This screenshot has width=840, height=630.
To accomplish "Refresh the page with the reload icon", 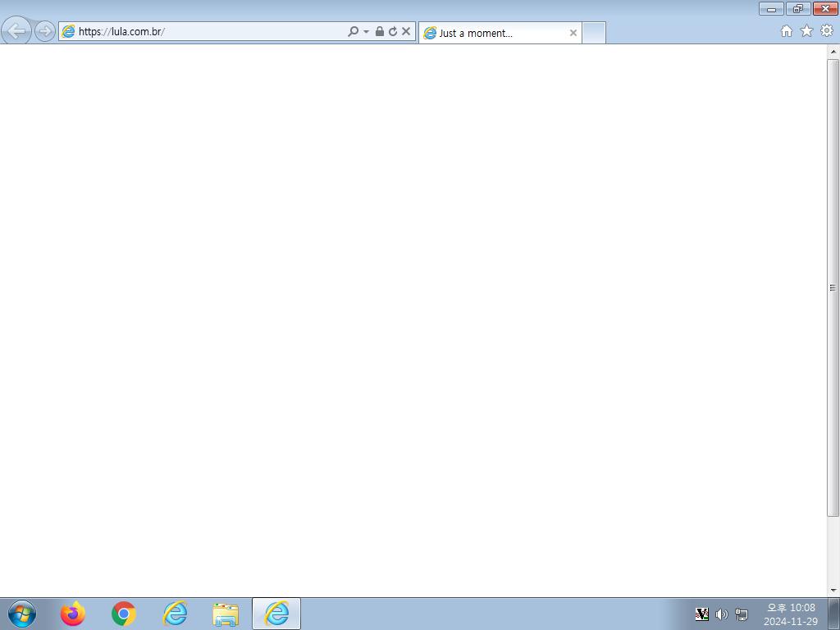I will (x=393, y=31).
